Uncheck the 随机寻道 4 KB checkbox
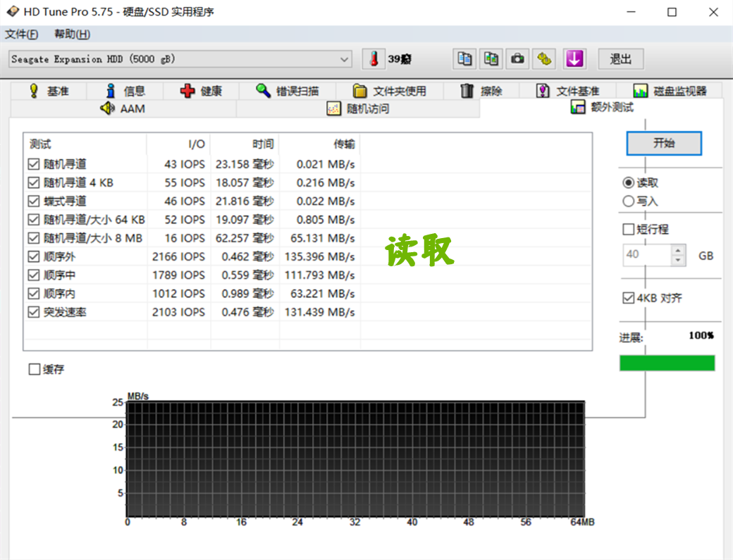733x560 pixels. [34, 182]
